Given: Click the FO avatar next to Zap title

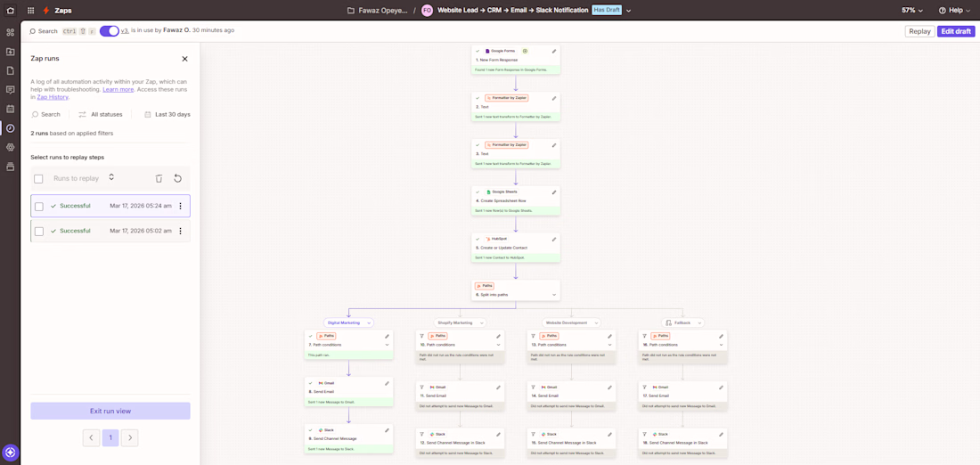Looking at the screenshot, I should 428,11.
